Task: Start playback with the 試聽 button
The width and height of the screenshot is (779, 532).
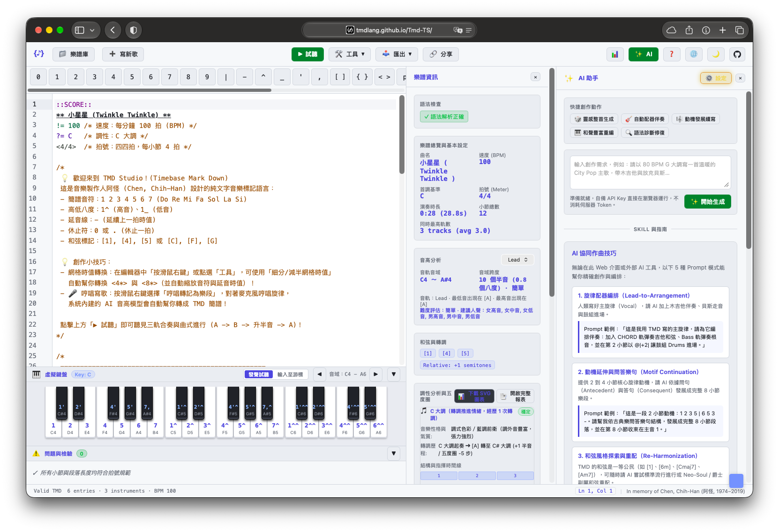Action: point(307,54)
